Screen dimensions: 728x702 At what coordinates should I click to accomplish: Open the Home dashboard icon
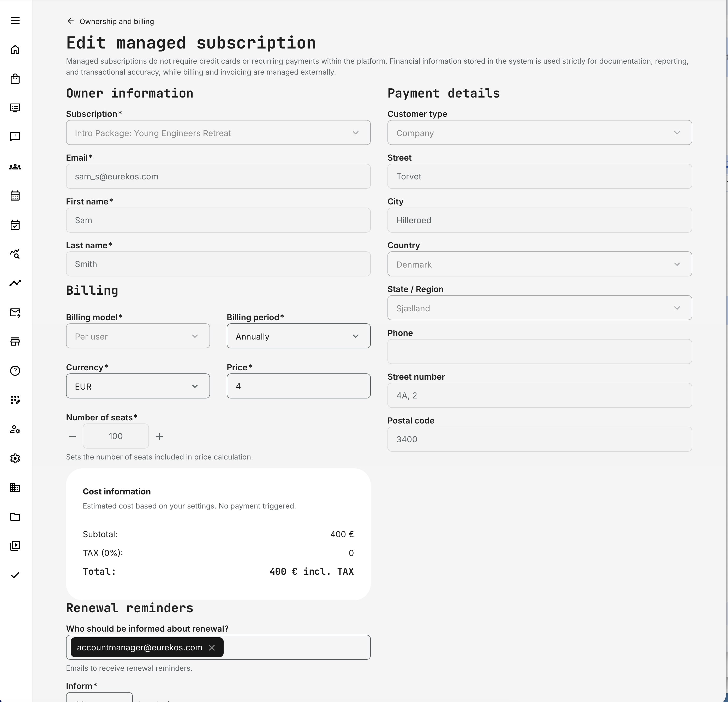point(15,49)
